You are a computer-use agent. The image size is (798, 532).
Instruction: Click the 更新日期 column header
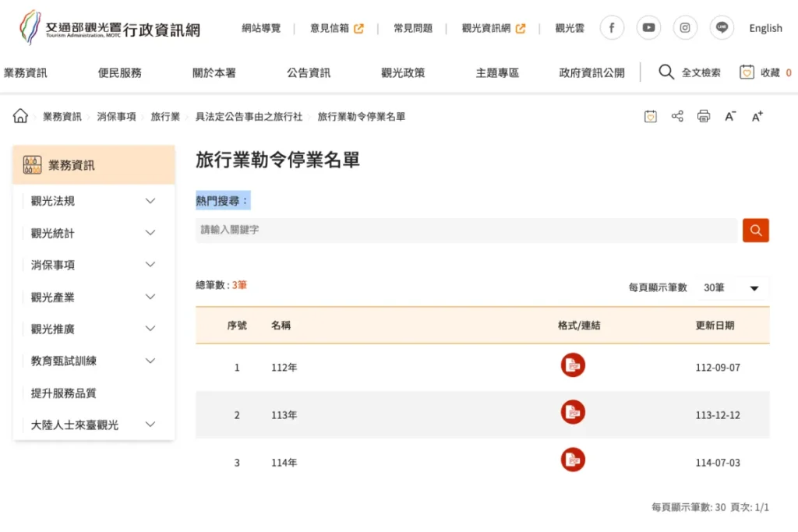coord(715,325)
